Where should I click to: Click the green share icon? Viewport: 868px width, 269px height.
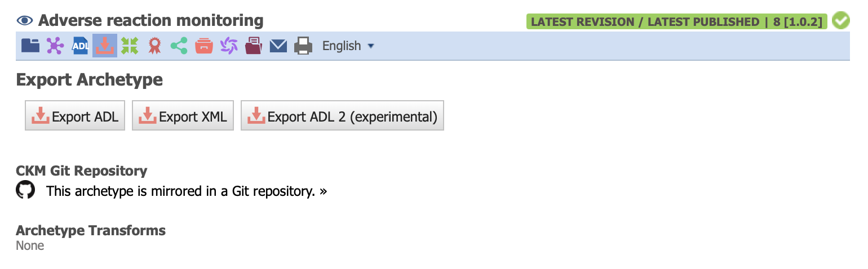point(179,46)
